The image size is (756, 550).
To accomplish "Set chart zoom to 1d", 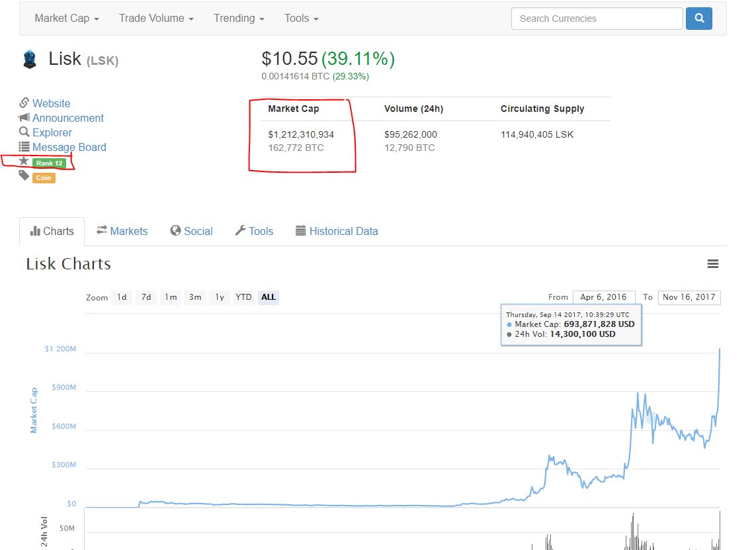I will (x=122, y=297).
